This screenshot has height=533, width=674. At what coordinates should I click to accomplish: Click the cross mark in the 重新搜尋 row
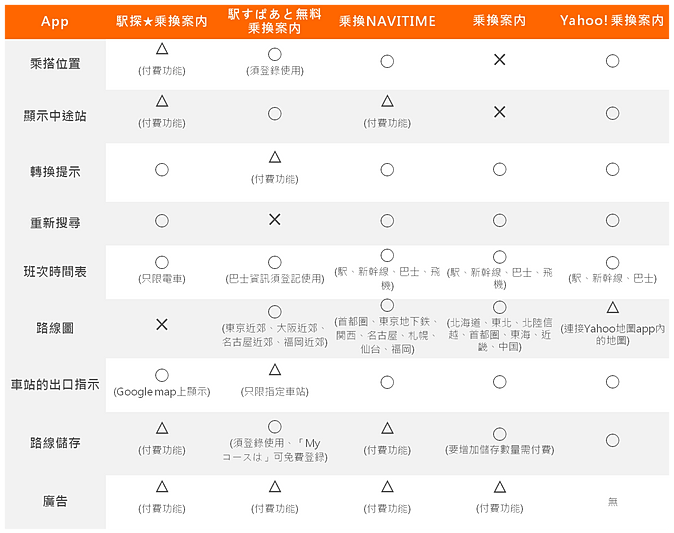274,218
